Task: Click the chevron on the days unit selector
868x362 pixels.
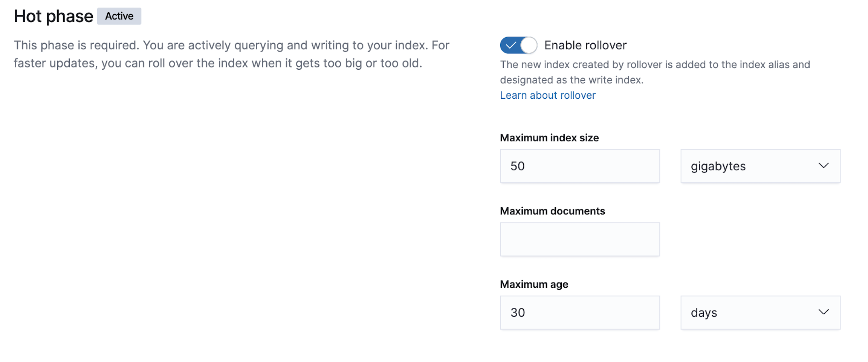Action: point(824,312)
